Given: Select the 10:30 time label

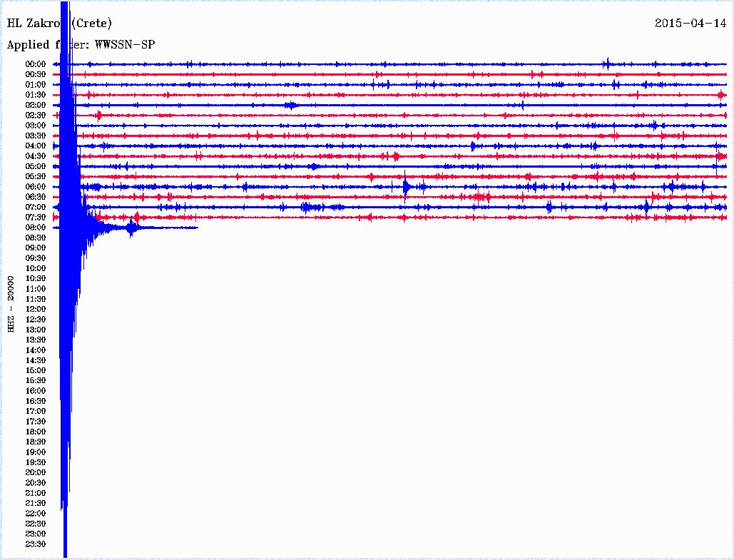Looking at the screenshot, I should click(36, 278).
